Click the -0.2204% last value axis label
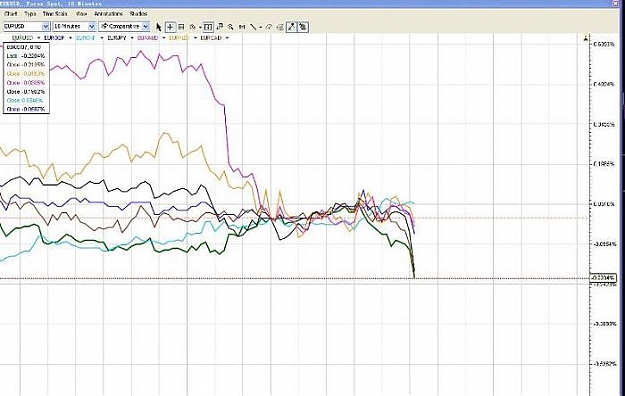This screenshot has width=625, height=396. pyautogui.click(x=603, y=278)
